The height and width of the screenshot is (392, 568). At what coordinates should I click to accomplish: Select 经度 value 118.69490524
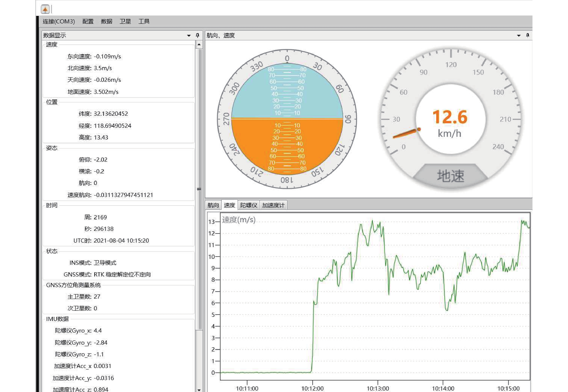pos(113,126)
